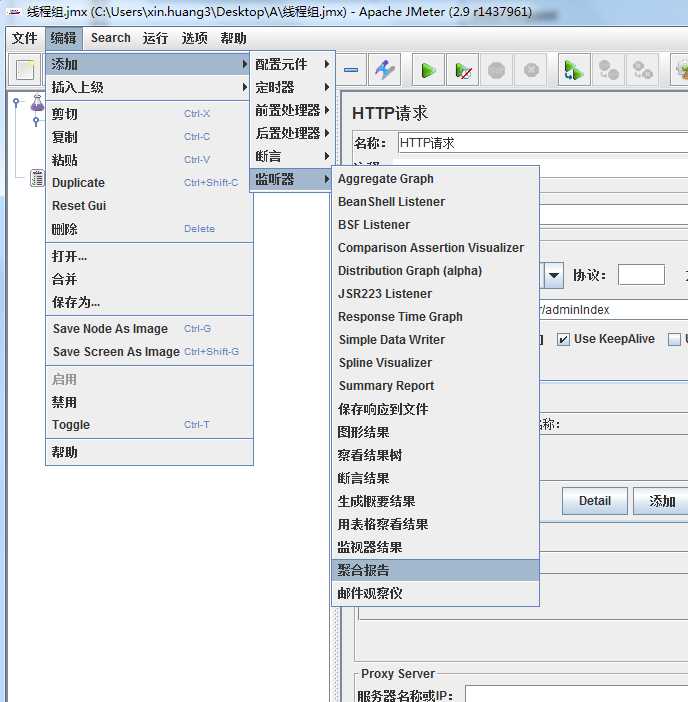Select the list-icon node in tree

point(37,178)
